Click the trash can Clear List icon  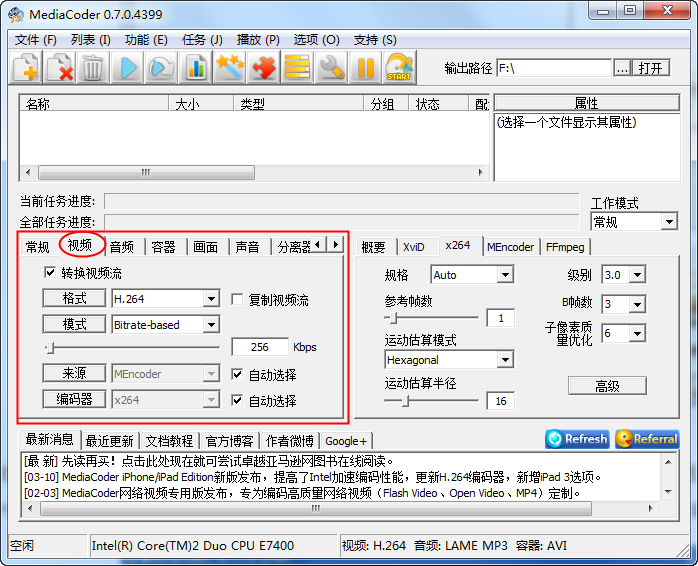93,67
